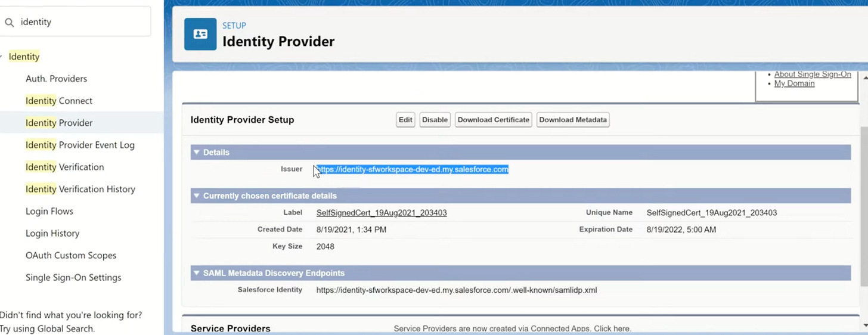
Task: Collapse SAML Metadata Discovery Endpoints section
Action: pos(196,273)
